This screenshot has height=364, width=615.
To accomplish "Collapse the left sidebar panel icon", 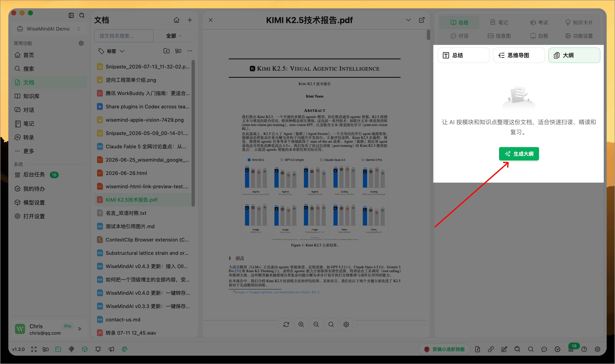I will point(71,15).
